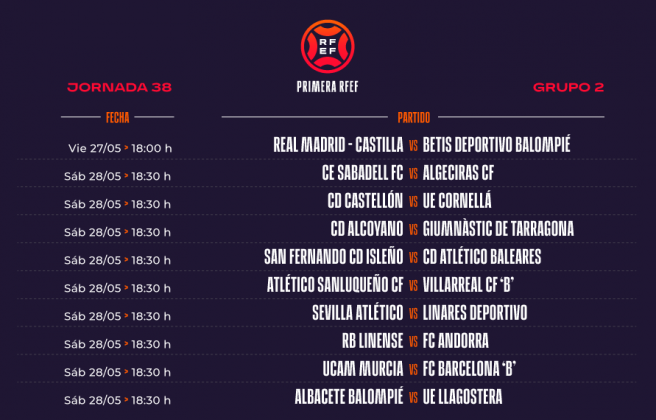
Task: Click Villarreal CF 'B' team name
Action: pyautogui.click(x=475, y=285)
